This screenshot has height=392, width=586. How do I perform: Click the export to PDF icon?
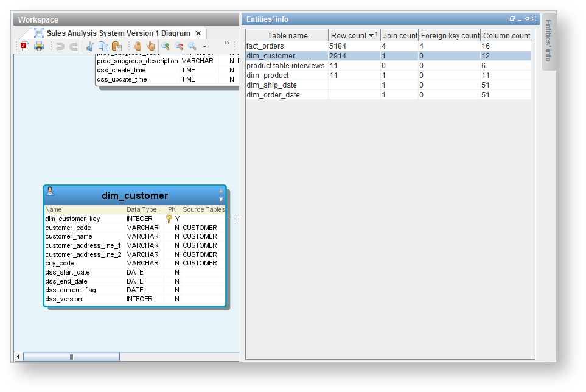pyautogui.click(x=24, y=46)
